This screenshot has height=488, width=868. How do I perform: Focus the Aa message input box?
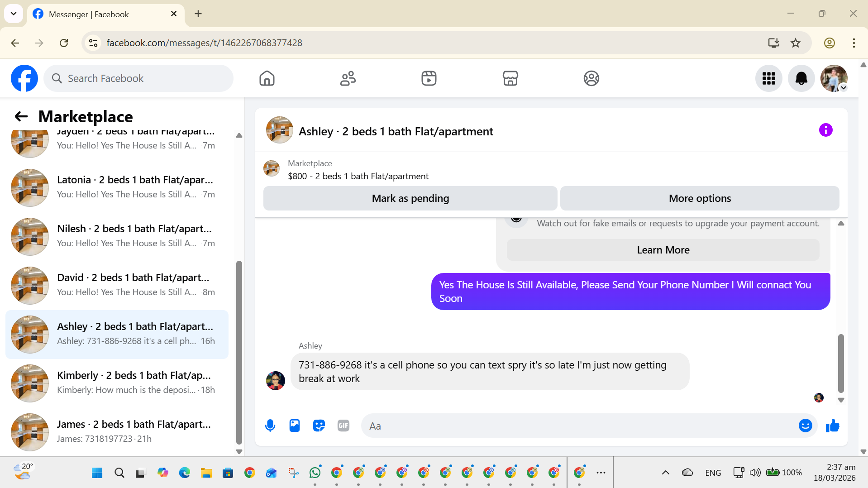click(579, 426)
